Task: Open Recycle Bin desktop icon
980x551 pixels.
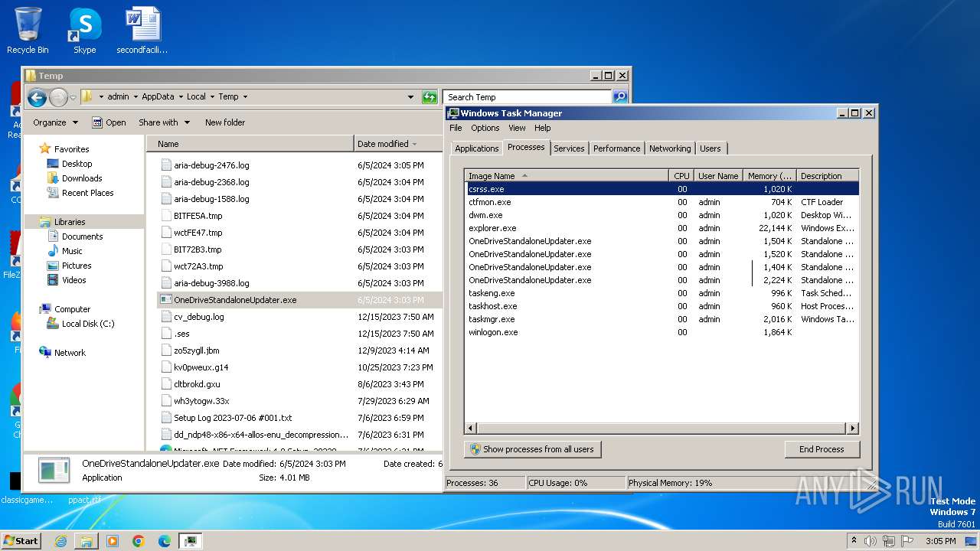Action: [x=28, y=31]
